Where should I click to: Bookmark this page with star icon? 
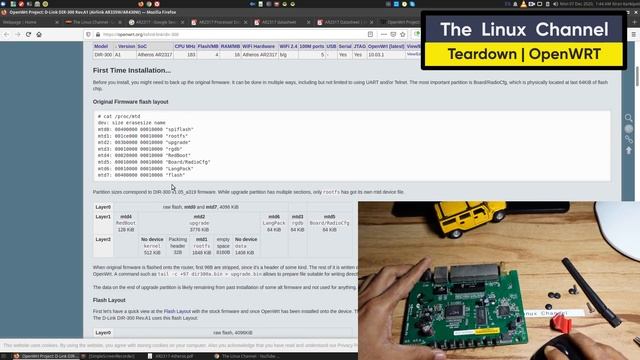tap(403, 35)
